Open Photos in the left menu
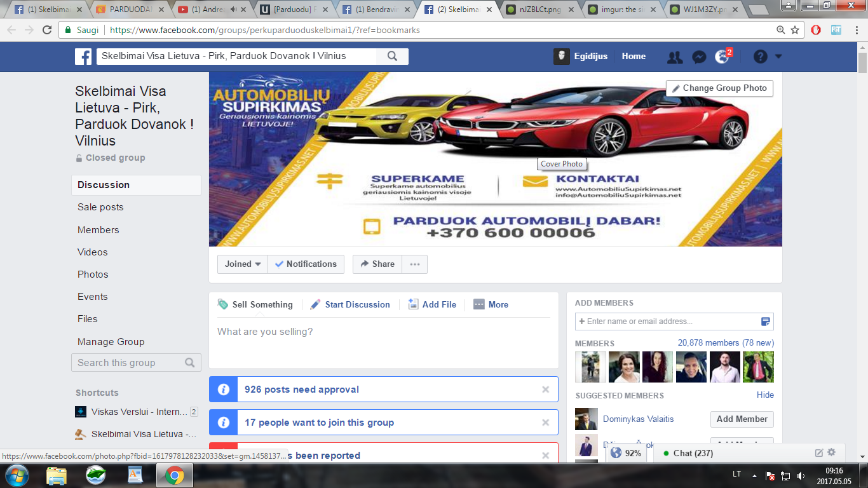Screen dimensions: 868x488 click(93, 274)
